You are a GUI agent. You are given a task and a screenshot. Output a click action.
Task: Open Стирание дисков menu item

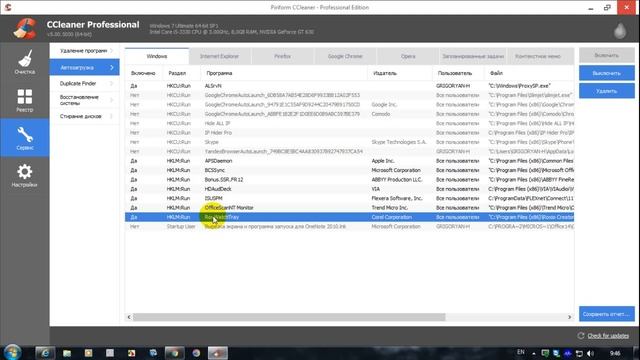pyautogui.click(x=84, y=116)
